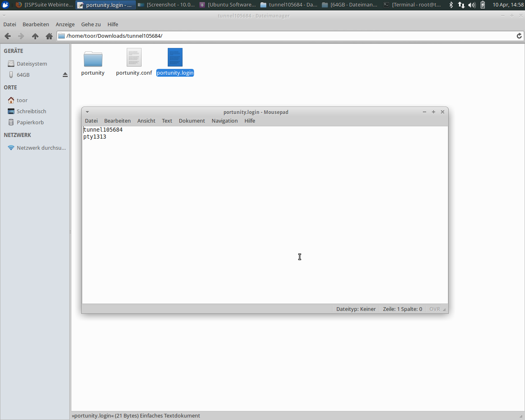This screenshot has height=420, width=525.
Task: Expand the Mousepad window menu arrow
Action: [x=87, y=112]
